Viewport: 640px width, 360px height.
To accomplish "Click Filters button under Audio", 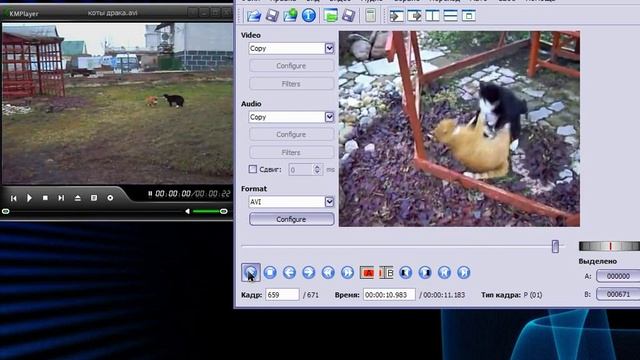I will coord(291,152).
